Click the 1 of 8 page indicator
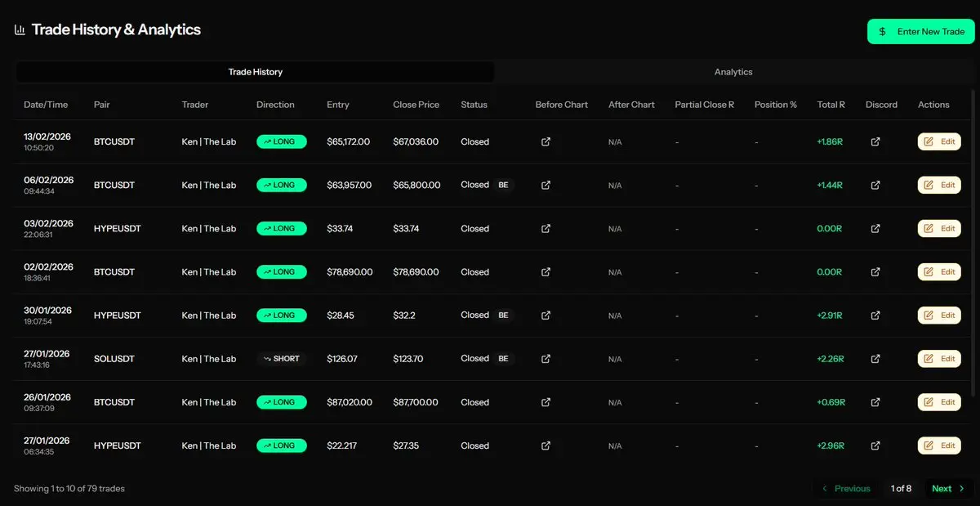Screen dimensions: 980x506 click(x=901, y=488)
